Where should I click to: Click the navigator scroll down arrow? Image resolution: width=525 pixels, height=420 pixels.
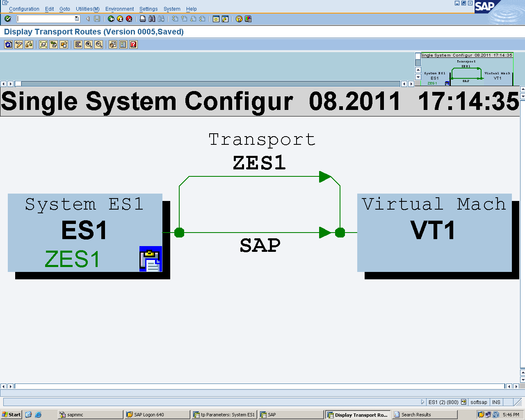pyautogui.click(x=418, y=77)
